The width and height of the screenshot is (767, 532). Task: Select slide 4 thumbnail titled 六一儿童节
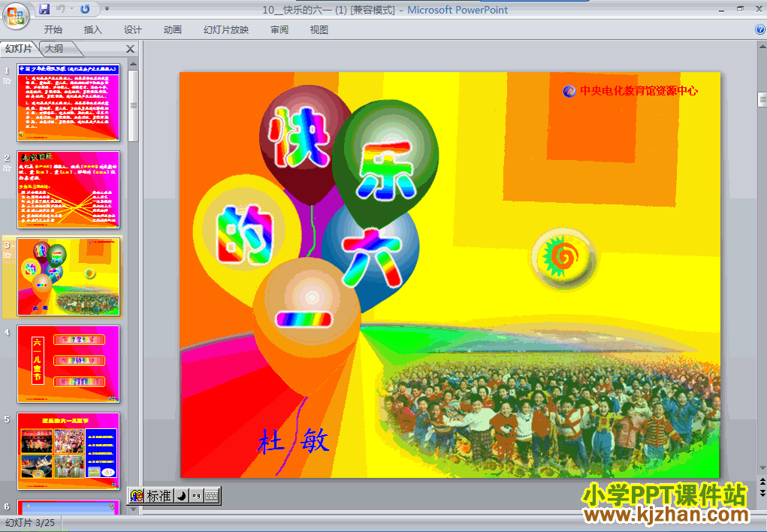click(x=68, y=364)
